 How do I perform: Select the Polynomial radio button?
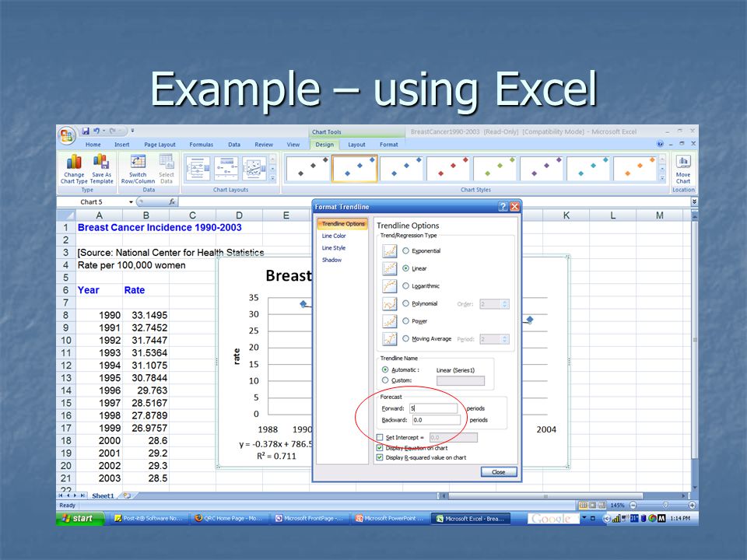406,303
